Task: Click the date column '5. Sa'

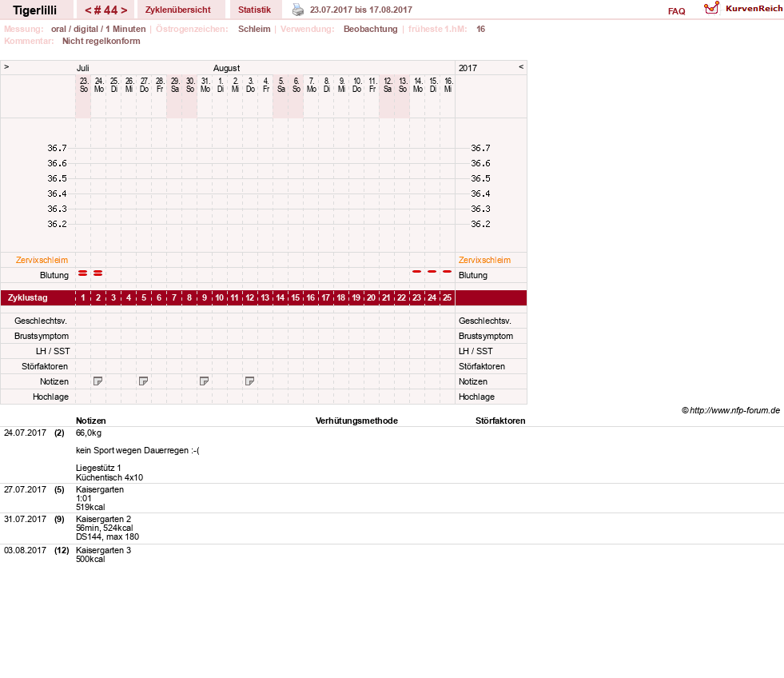Action: pos(281,85)
